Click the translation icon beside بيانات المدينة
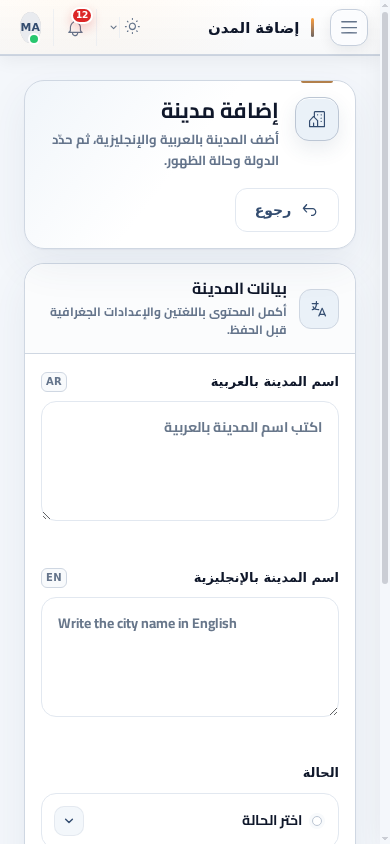The height and width of the screenshot is (844, 390). 319,309
